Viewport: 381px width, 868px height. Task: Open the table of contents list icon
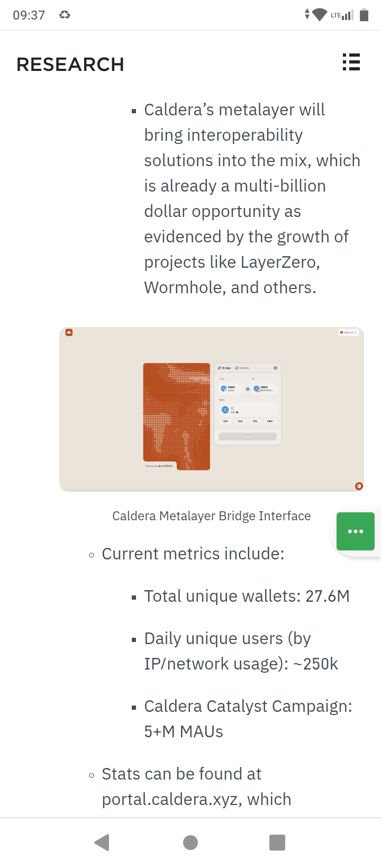click(x=351, y=62)
